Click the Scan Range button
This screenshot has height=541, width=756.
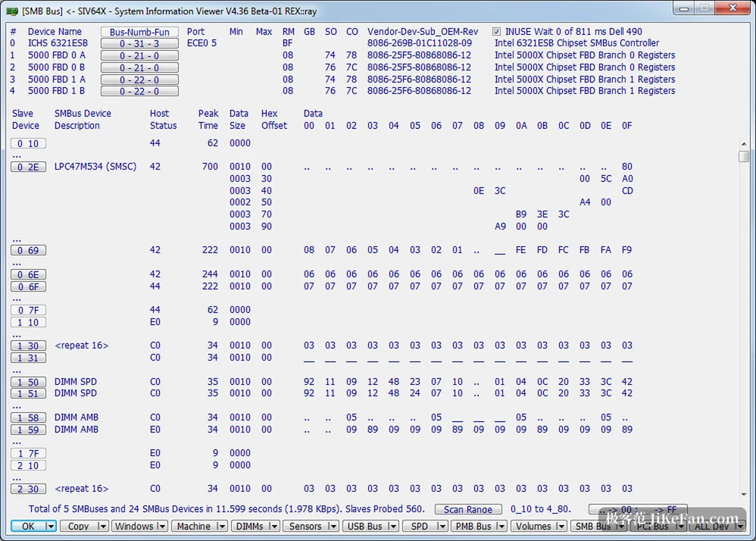click(x=468, y=509)
